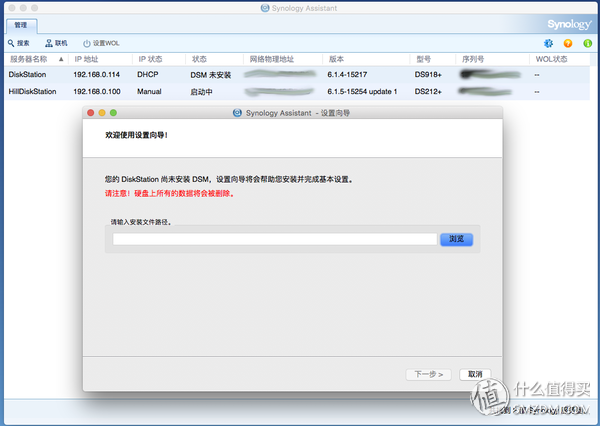Image resolution: width=600 pixels, height=426 pixels.
Task: Click the Synology logo in header
Action: (x=569, y=24)
